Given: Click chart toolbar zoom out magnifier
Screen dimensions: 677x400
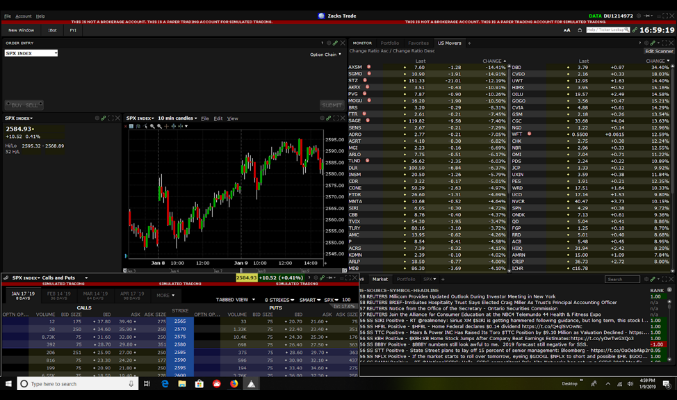Looking at the screenshot, I should [x=159, y=126].
